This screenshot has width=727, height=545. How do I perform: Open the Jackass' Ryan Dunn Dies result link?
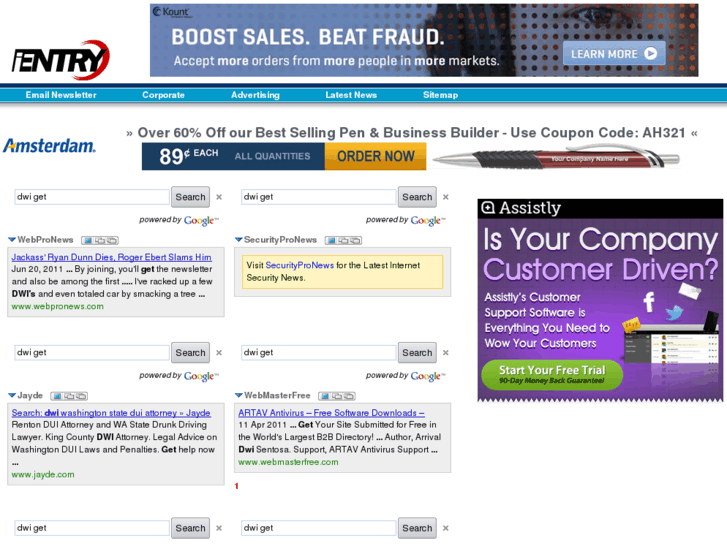tap(111, 257)
